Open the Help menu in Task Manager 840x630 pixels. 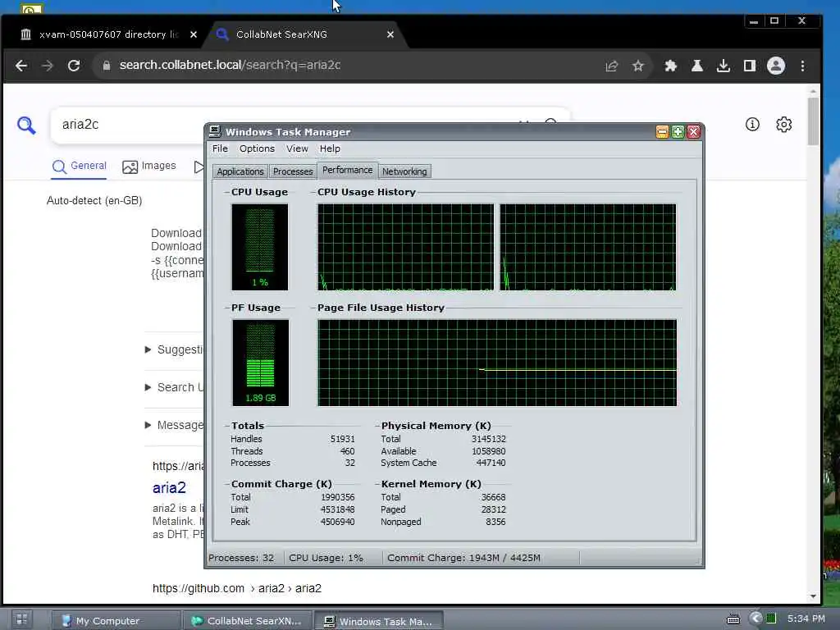coord(330,148)
